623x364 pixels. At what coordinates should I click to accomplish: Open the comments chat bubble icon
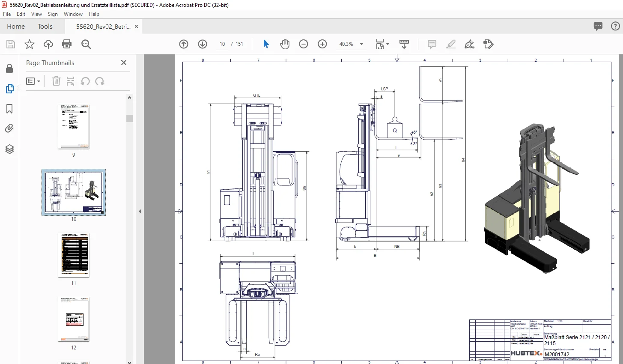[x=598, y=26]
